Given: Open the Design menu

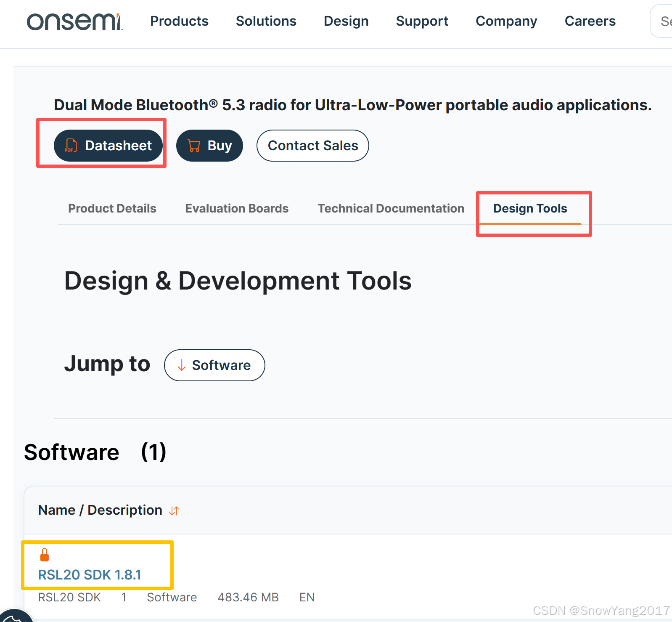Looking at the screenshot, I should click(346, 21).
